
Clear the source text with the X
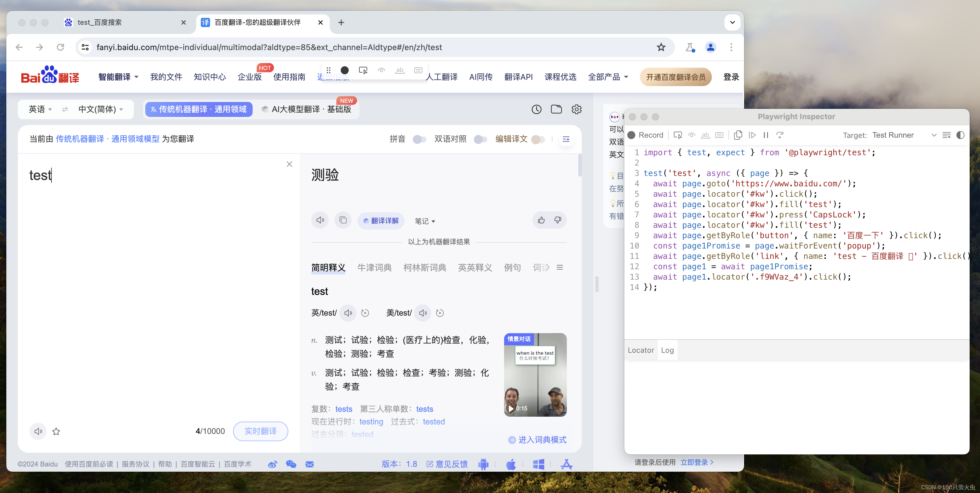point(289,164)
